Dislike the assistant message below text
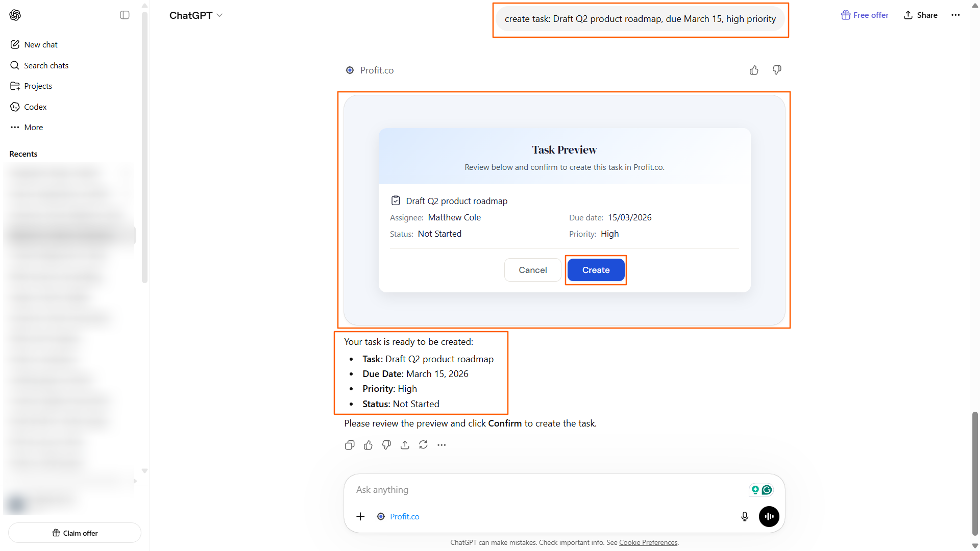 [386, 445]
